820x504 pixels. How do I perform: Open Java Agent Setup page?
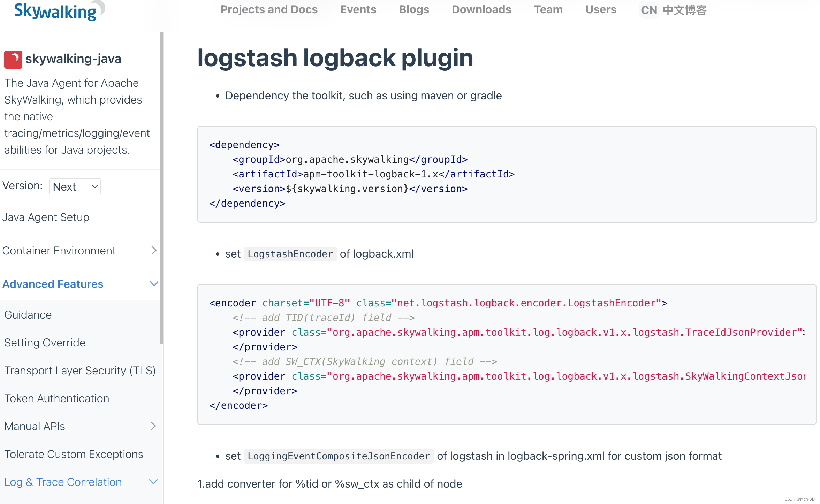46,217
